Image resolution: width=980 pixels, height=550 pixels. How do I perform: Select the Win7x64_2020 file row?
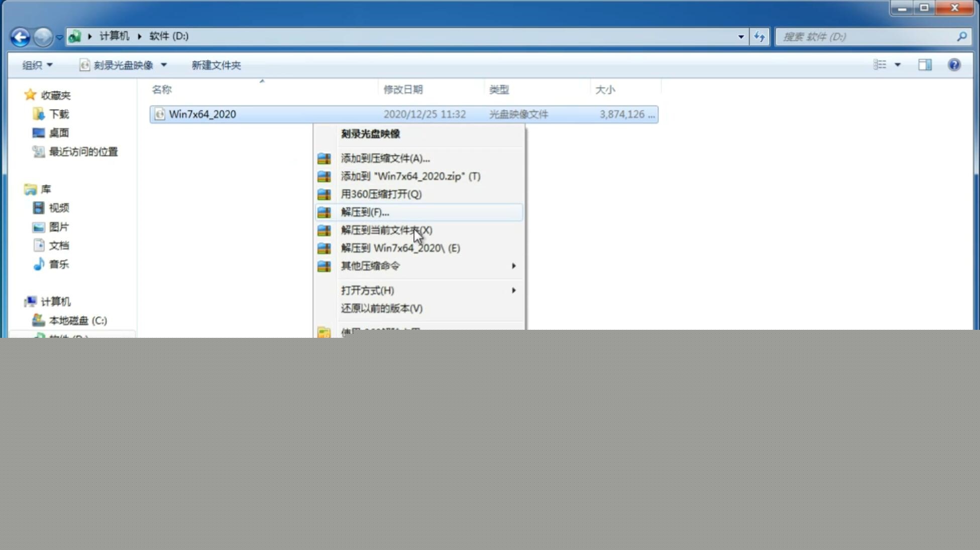(x=404, y=114)
